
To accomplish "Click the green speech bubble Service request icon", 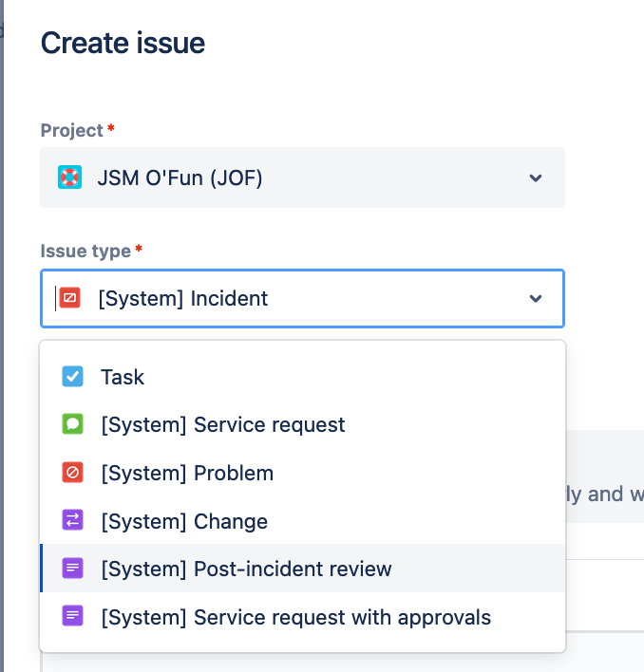I will (x=72, y=424).
